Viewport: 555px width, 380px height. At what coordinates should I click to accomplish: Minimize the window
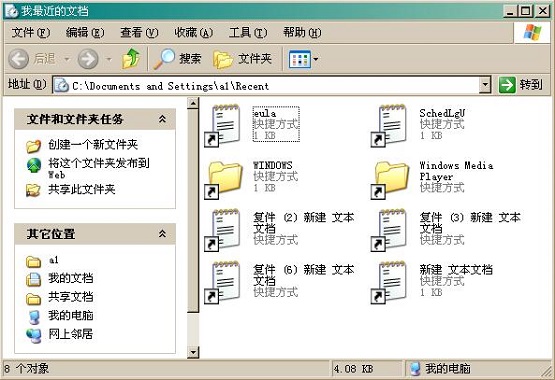coord(510,11)
